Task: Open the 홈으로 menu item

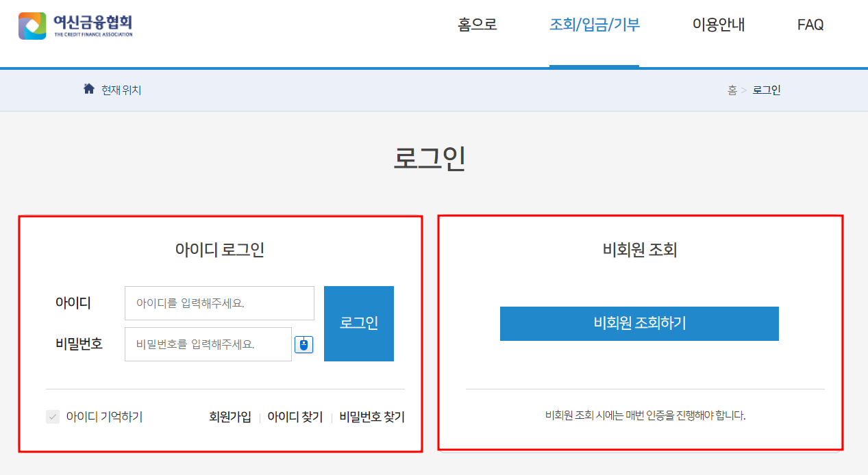Action: click(x=475, y=24)
